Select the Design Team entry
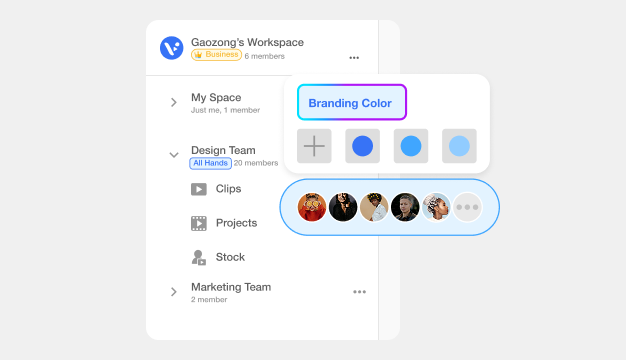This screenshot has height=360, width=626. coord(223,150)
